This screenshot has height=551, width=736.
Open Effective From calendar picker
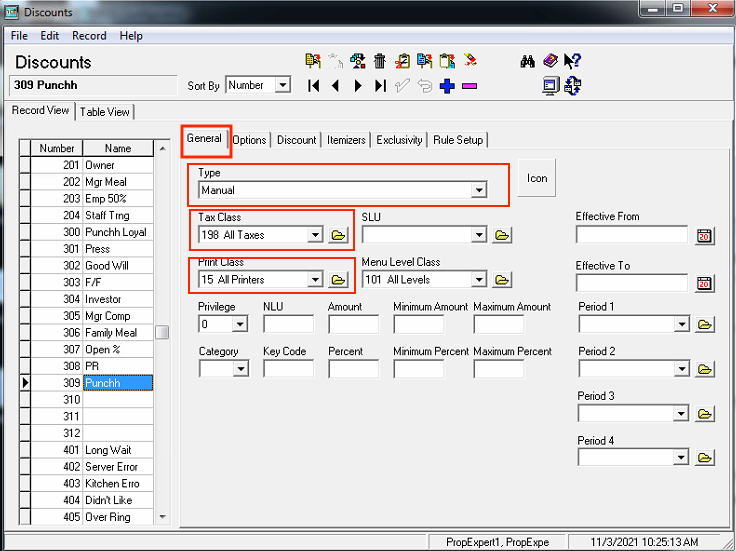(704, 236)
